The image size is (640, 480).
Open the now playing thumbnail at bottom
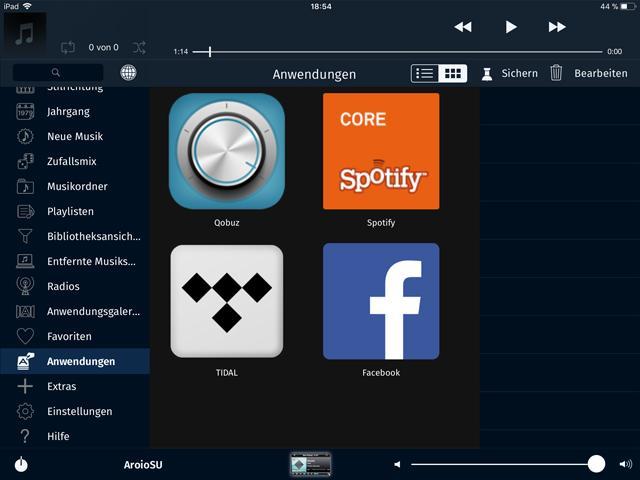[x=311, y=464]
